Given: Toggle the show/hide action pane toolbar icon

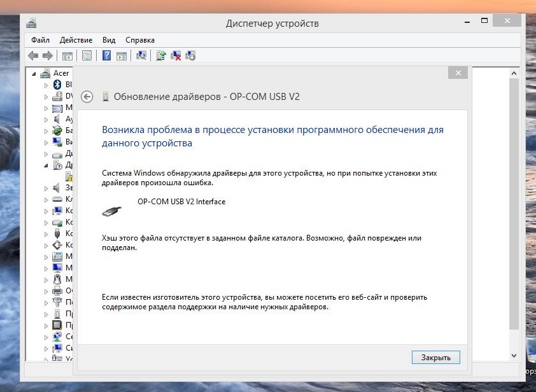Looking at the screenshot, I should [x=122, y=56].
